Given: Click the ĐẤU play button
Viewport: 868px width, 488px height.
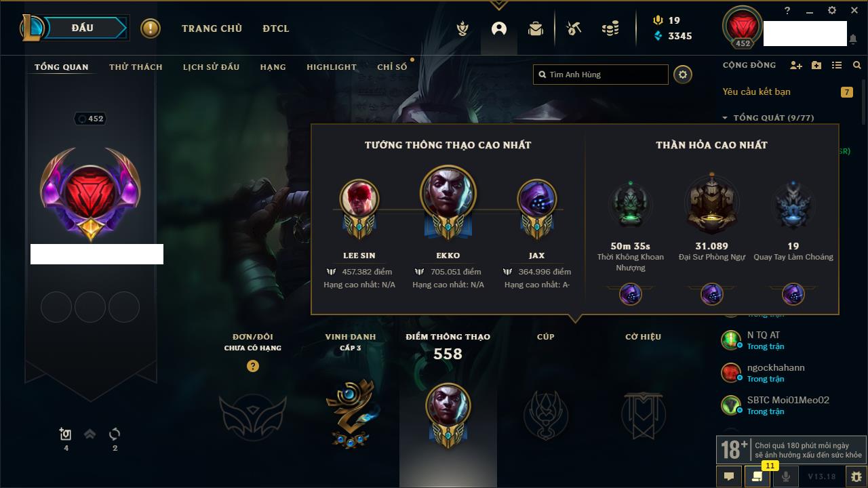Looking at the screenshot, I should [83, 28].
